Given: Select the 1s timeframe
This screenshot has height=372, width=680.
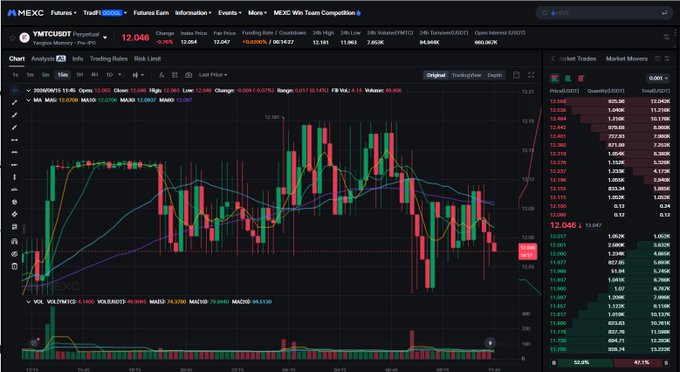Looking at the screenshot, I should coord(16,75).
